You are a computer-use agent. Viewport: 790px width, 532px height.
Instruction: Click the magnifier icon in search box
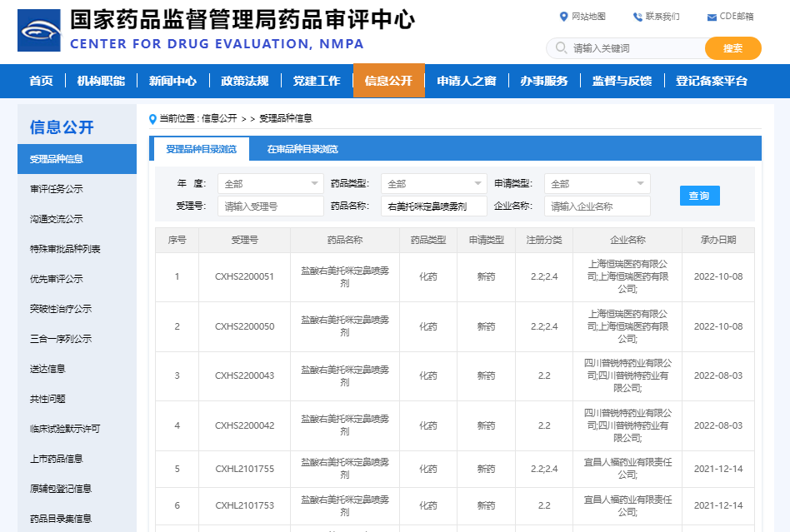click(x=561, y=48)
